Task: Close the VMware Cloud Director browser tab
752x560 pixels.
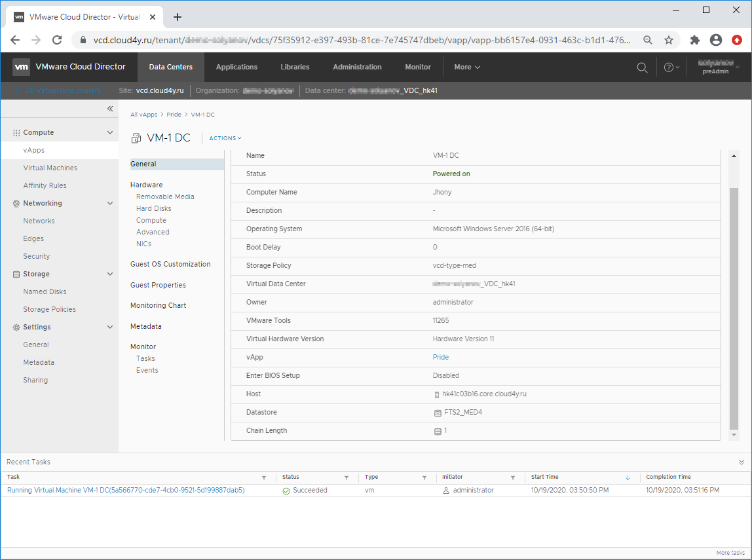Action: pyautogui.click(x=153, y=17)
